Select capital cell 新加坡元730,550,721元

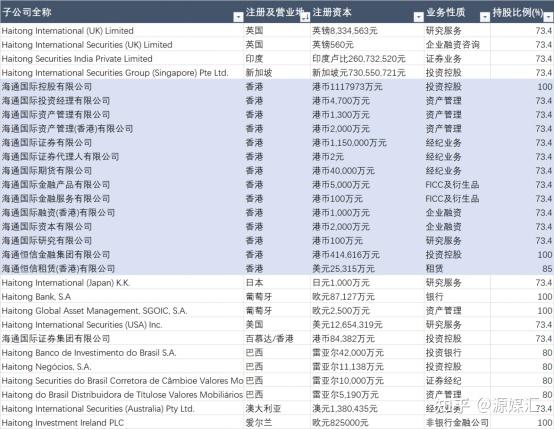[x=367, y=73]
